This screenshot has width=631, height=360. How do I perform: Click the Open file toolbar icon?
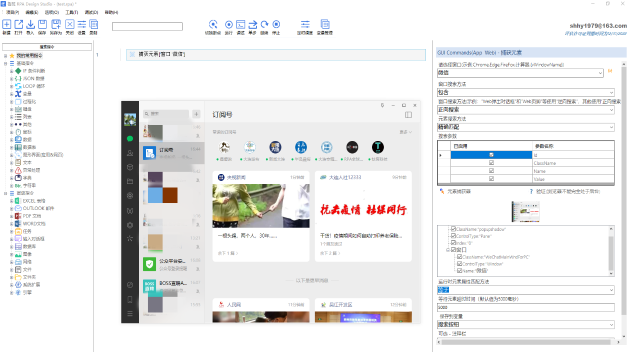coord(19,25)
